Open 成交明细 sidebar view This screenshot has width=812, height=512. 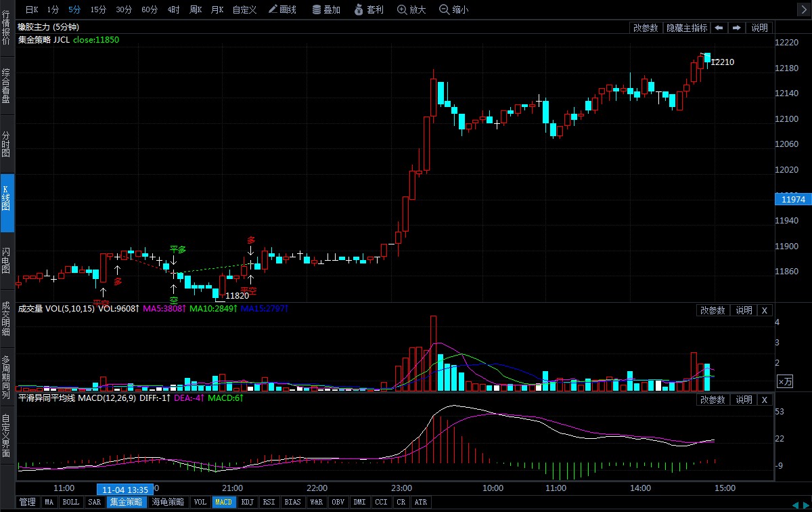pyautogui.click(x=6, y=318)
